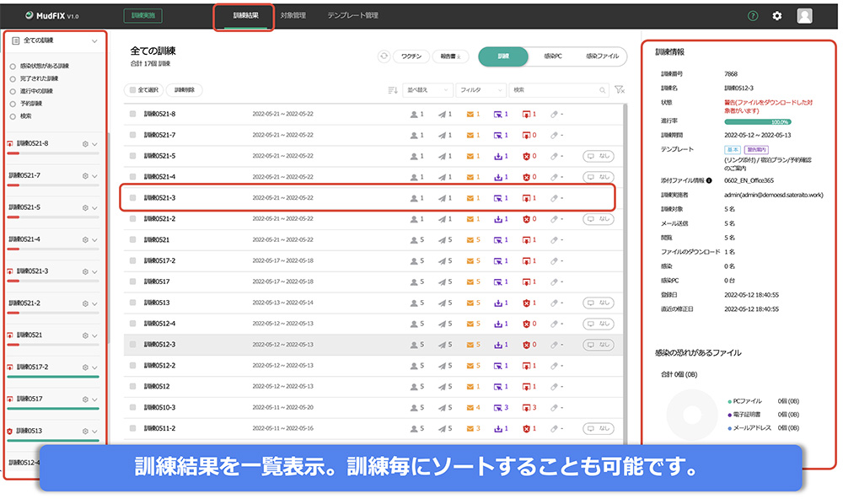Click the paper-plane sent icon in 訓練0521-7 row
Screen dimensions: 843x504
(x=442, y=136)
